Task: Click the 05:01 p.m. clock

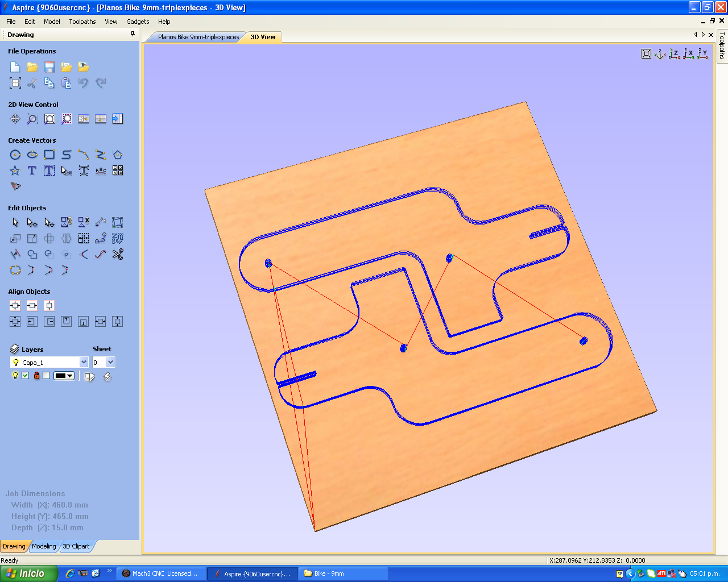Action: [x=705, y=573]
